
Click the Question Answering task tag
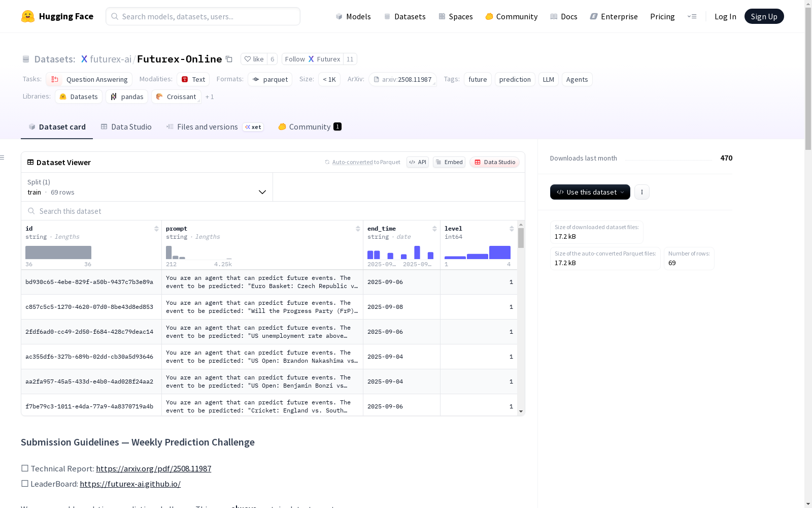click(x=89, y=79)
